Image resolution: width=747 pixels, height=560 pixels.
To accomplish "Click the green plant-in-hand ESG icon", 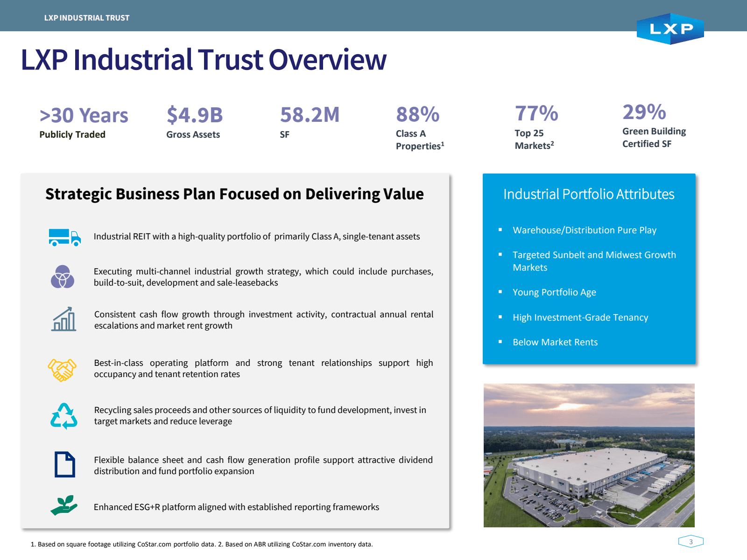I will [64, 505].
